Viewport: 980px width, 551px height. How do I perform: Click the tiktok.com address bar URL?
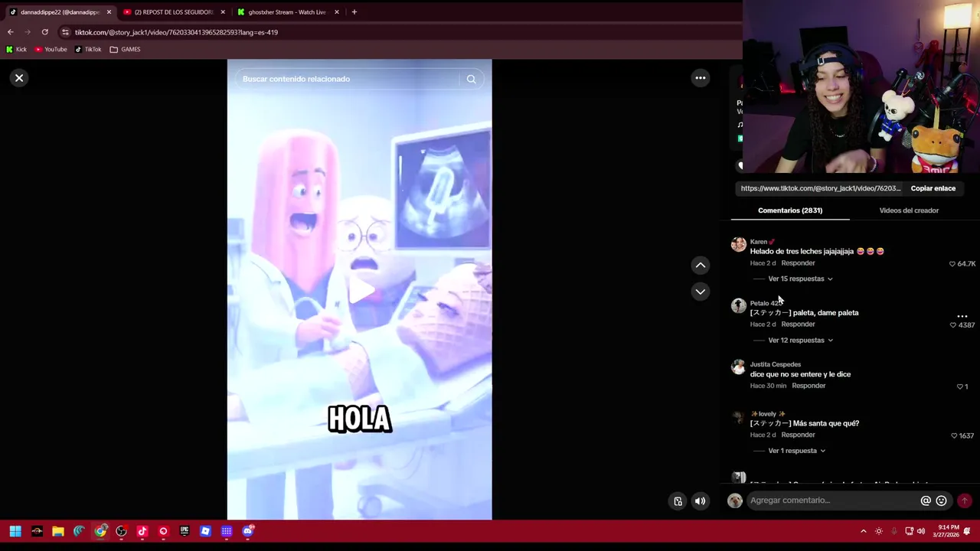coord(176,32)
